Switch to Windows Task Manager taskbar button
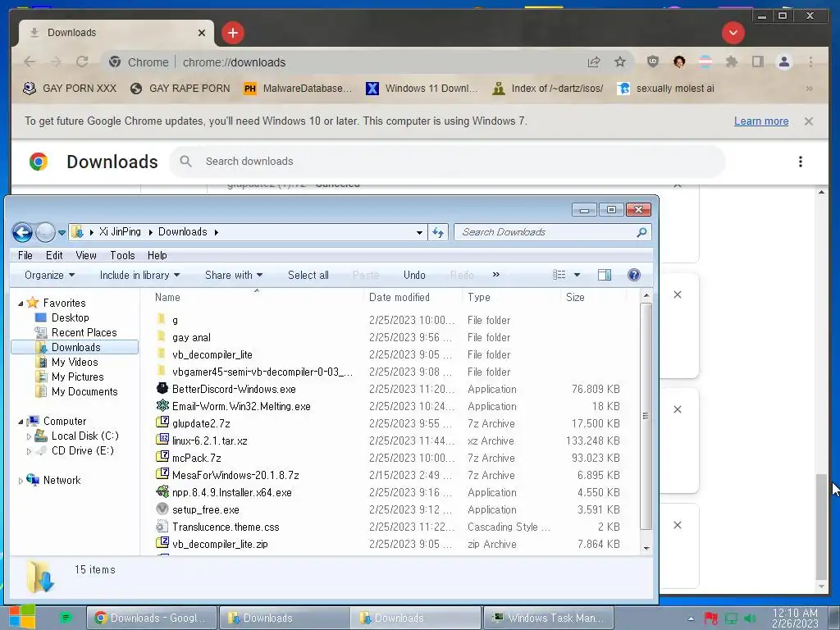 point(548,618)
